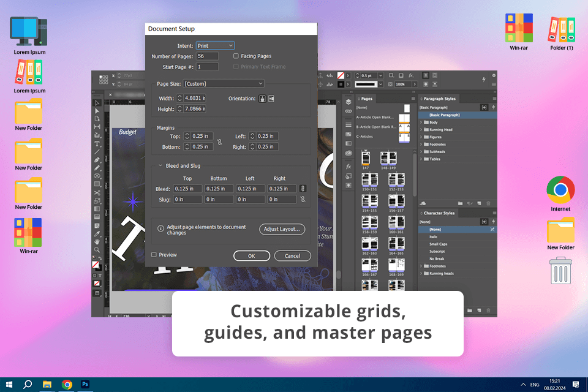Open the Stroke panel icon
The image size is (588, 392).
click(349, 124)
